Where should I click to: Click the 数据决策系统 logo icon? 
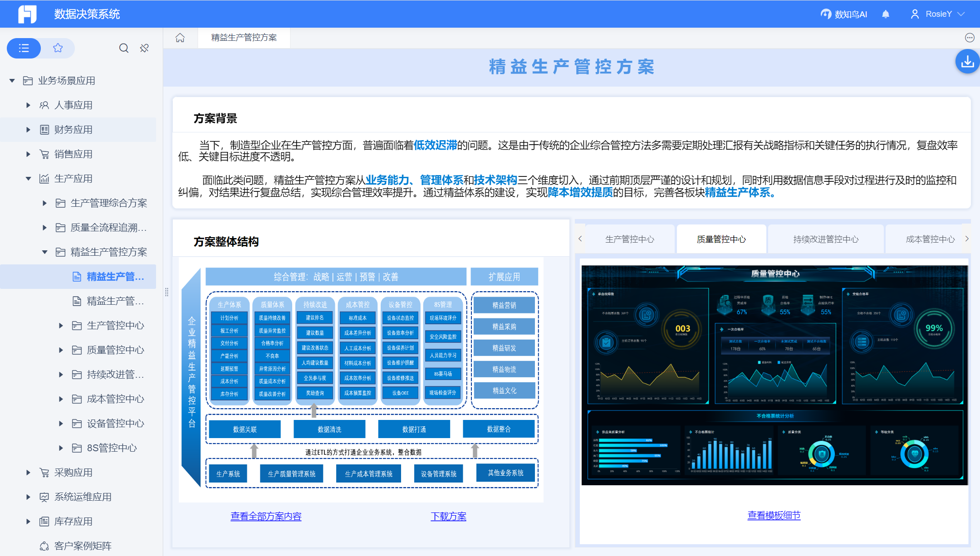pyautogui.click(x=27, y=14)
